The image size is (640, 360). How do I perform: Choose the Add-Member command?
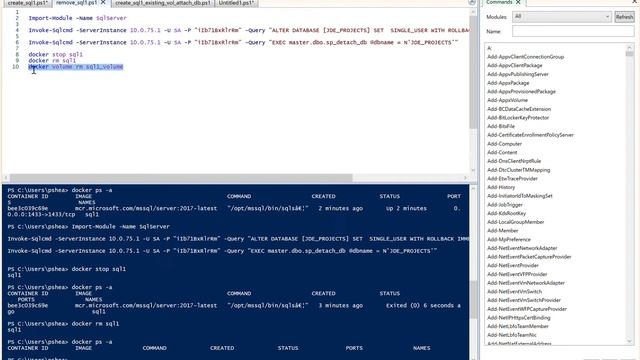[502, 231]
